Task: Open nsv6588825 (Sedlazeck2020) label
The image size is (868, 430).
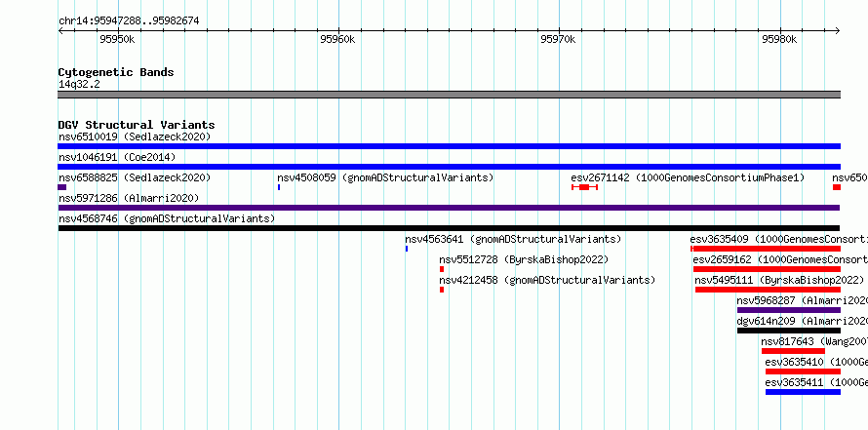Action: 135,177
